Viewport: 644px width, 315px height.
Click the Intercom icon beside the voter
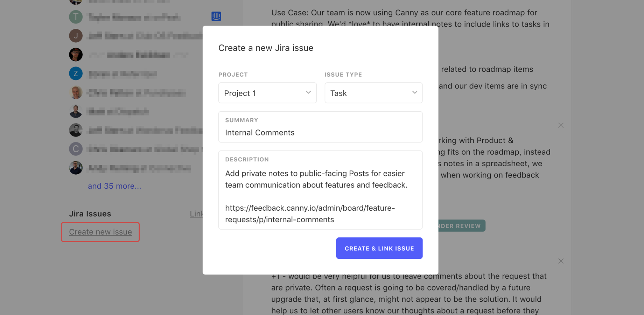(216, 16)
